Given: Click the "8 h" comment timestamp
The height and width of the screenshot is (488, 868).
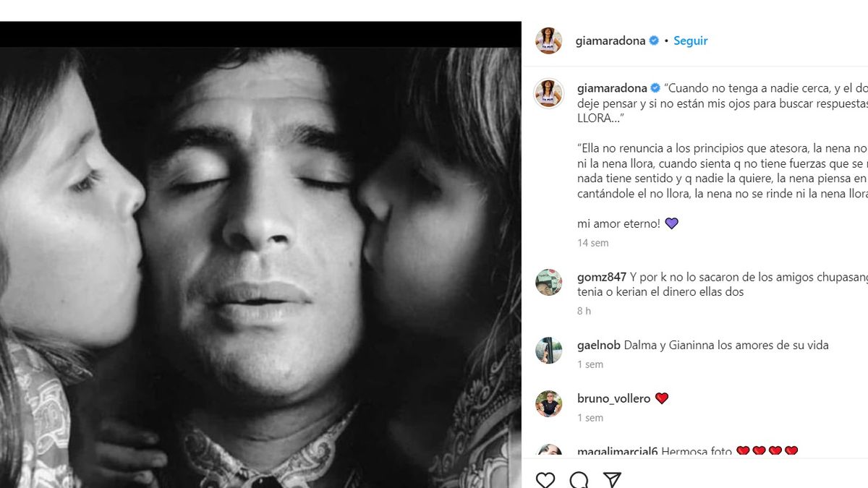Looking at the screenshot, I should [x=584, y=311].
